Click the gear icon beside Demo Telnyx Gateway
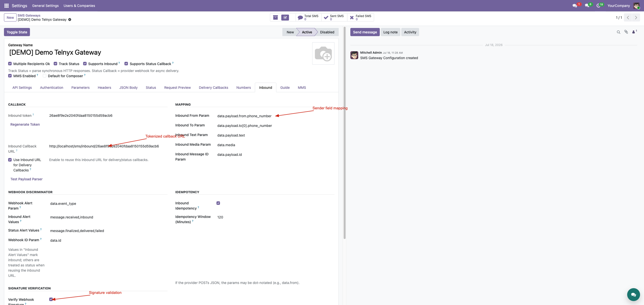 pos(70,20)
